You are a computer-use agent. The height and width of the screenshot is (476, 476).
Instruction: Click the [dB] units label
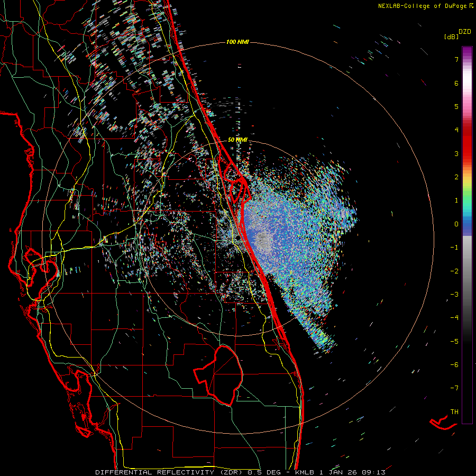451,37
